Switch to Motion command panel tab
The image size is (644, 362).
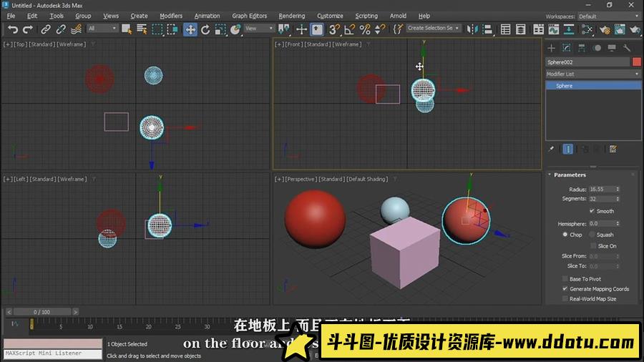click(x=597, y=48)
